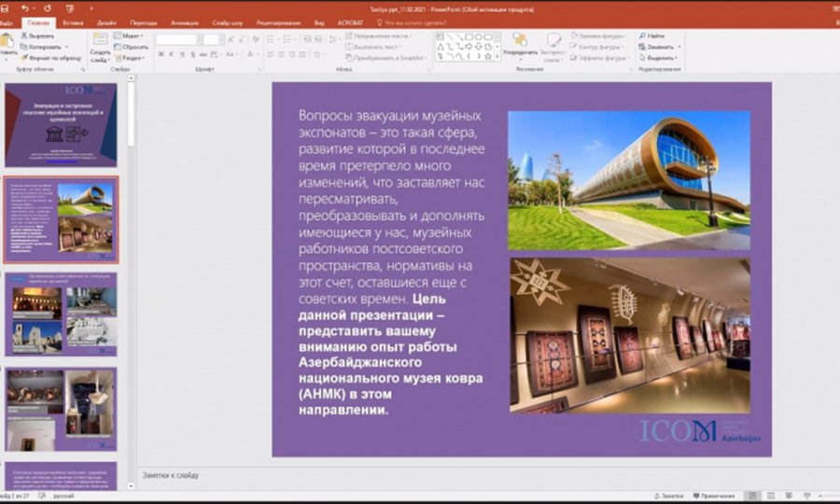Start slideshow from beginning icon in title bar
Image resolution: width=840 pixels, height=504 pixels.
[70, 8]
